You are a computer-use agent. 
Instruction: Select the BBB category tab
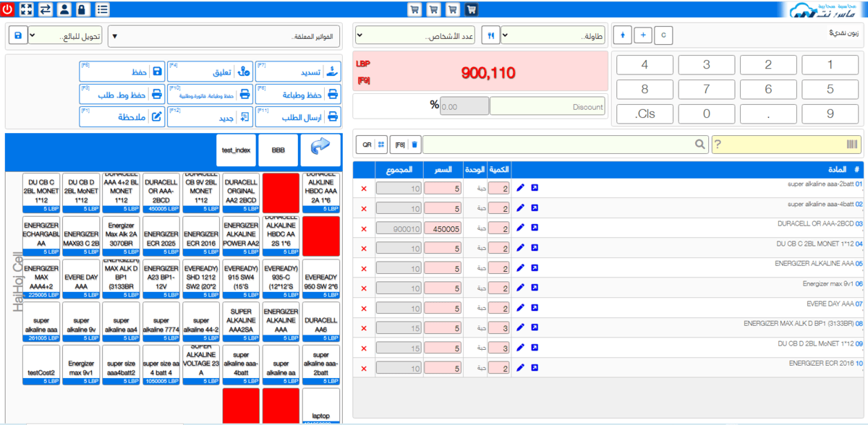pyautogui.click(x=278, y=150)
